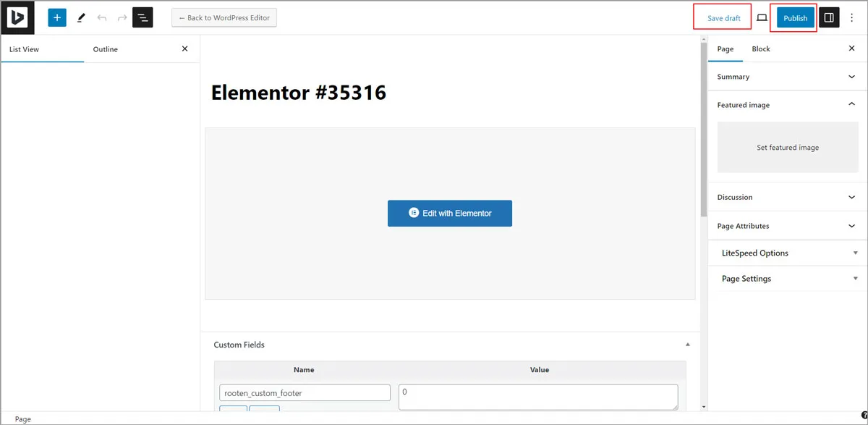The image size is (868, 425).
Task: Expand the Page Attributes panel
Action: [x=788, y=226]
